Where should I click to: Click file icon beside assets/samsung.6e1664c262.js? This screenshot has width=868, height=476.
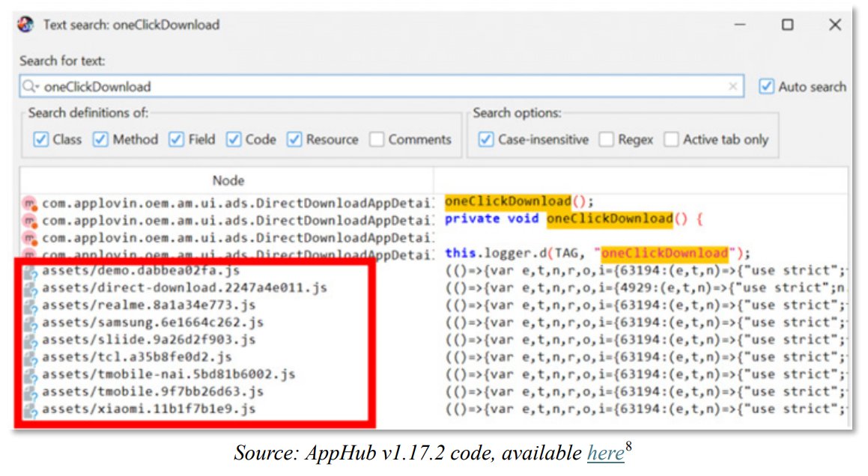(30, 323)
